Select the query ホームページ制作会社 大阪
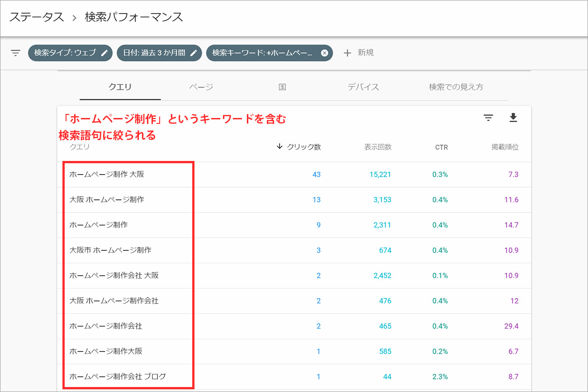This screenshot has width=588, height=392. pyautogui.click(x=114, y=275)
